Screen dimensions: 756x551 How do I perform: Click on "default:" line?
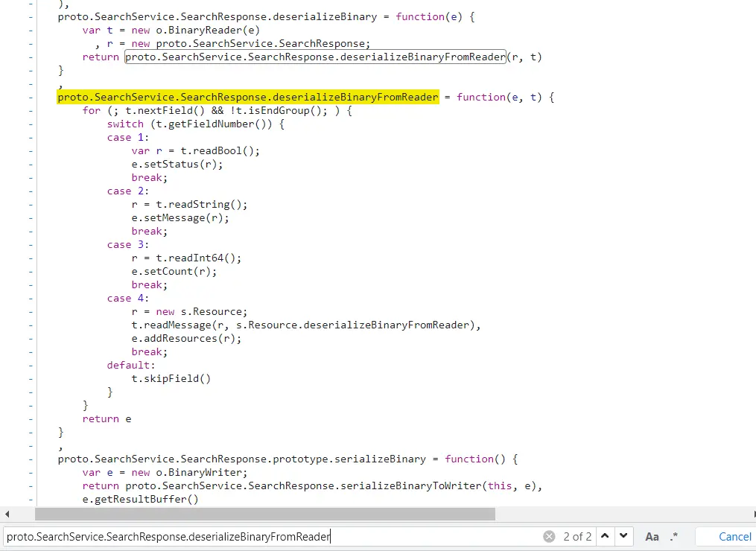point(131,365)
